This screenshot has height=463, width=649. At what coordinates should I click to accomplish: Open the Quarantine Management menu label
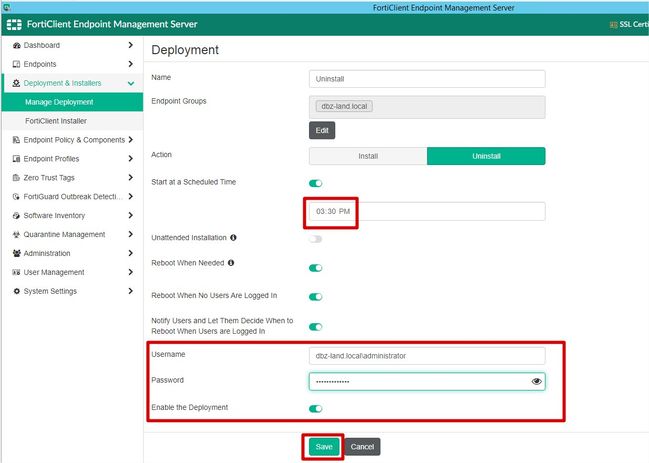pyautogui.click(x=64, y=235)
